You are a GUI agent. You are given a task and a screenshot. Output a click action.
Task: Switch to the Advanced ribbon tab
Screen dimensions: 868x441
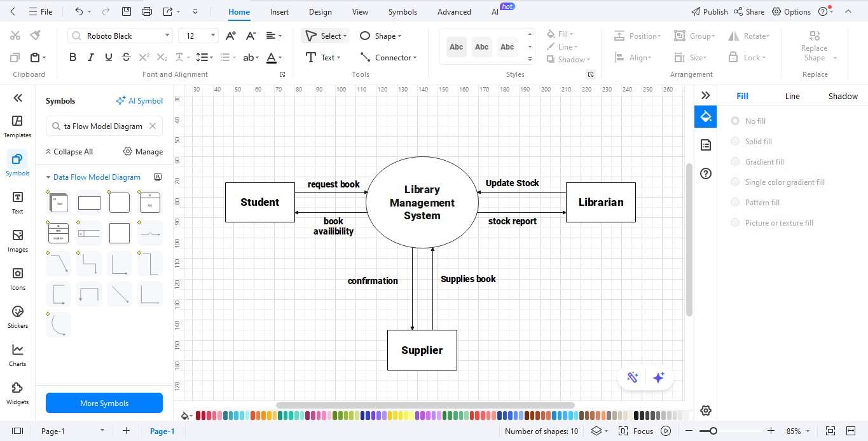(x=454, y=11)
